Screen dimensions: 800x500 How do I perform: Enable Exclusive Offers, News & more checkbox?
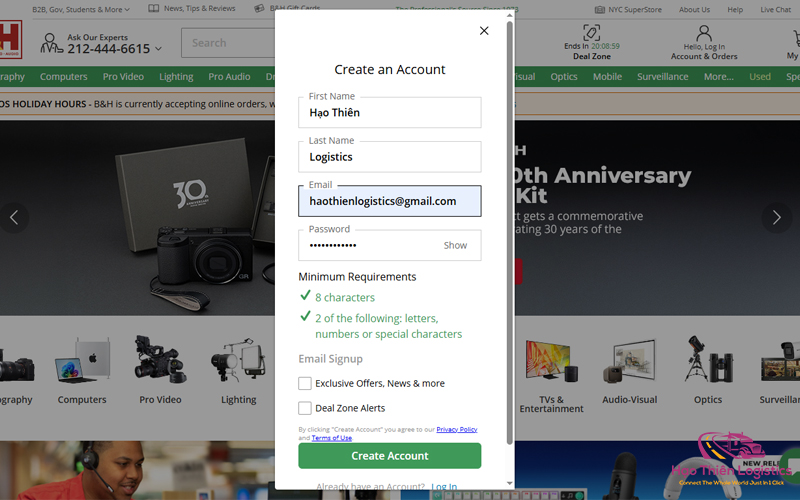305,383
